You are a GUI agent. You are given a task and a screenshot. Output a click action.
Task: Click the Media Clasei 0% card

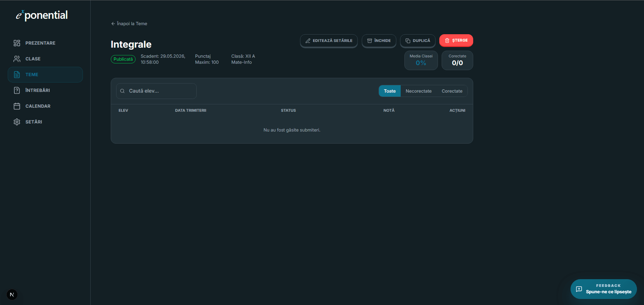point(421,60)
